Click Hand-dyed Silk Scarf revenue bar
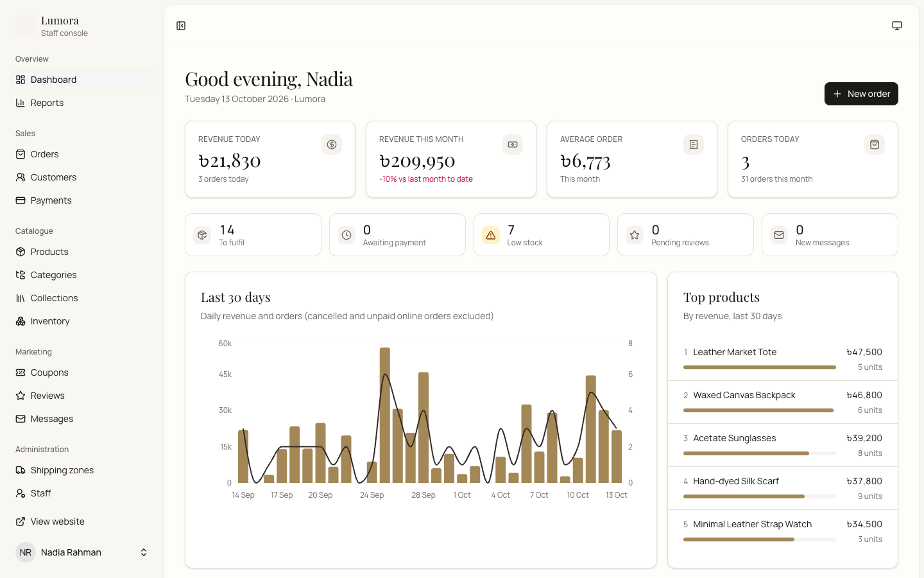Viewport: 924px width, 578px height. pos(760,496)
